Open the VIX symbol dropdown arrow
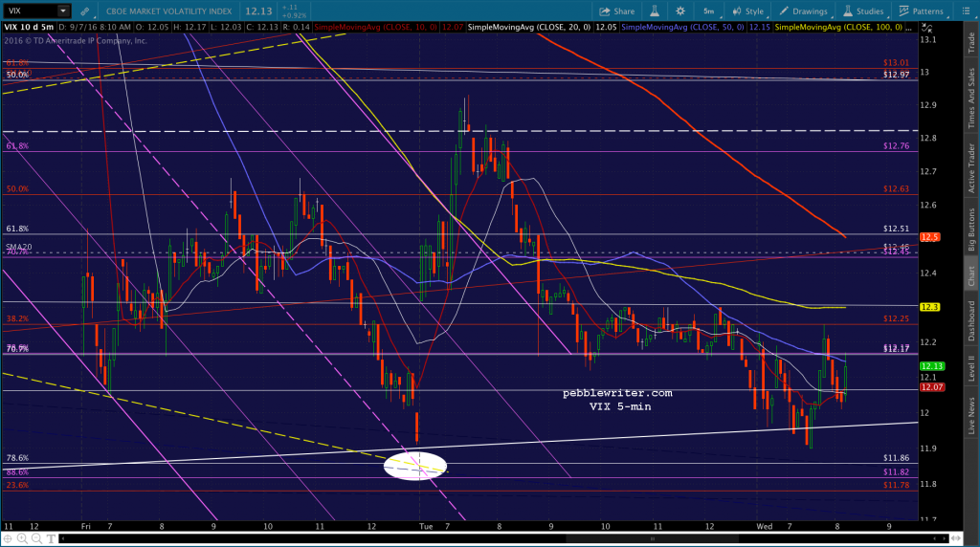980x547 pixels. 63,11
